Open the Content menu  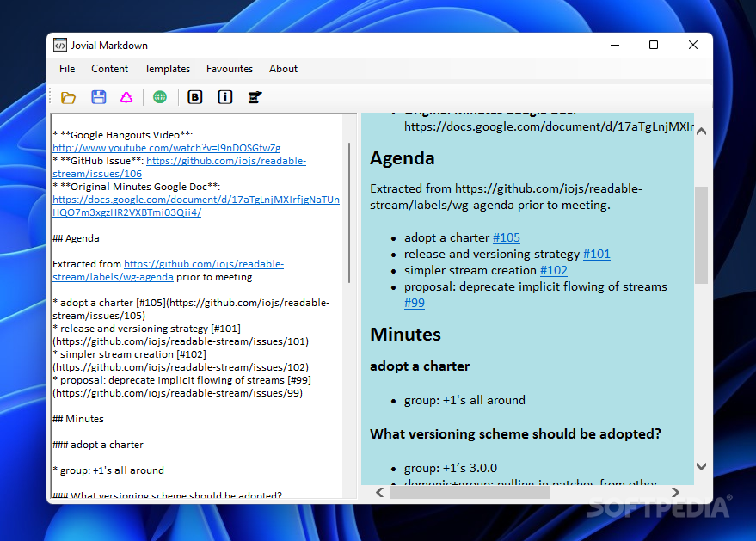[109, 69]
